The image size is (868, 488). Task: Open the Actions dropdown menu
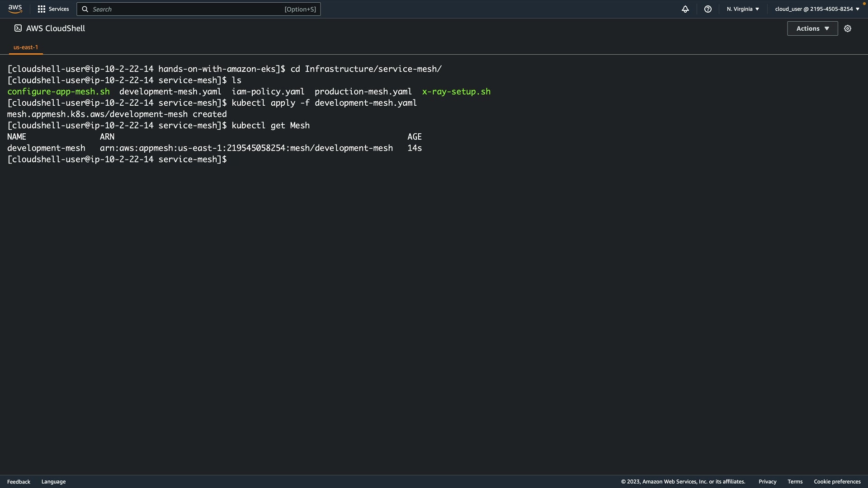point(812,28)
